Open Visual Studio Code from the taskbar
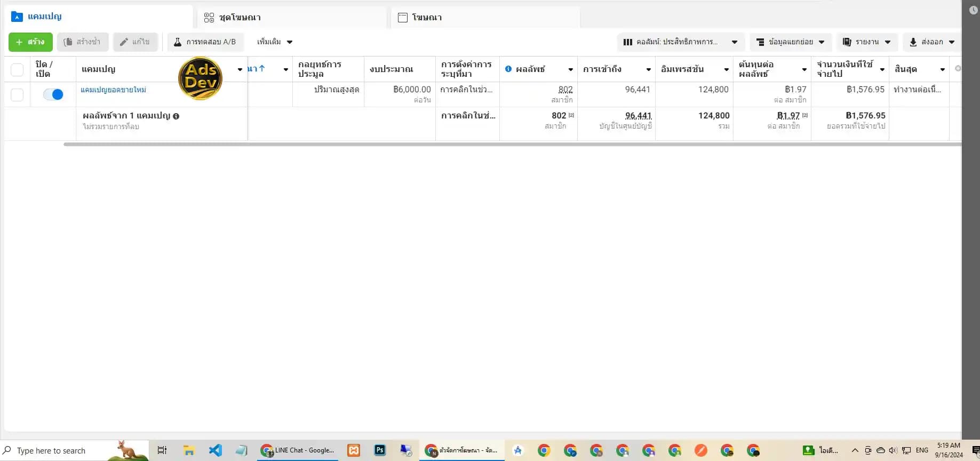 point(215,451)
